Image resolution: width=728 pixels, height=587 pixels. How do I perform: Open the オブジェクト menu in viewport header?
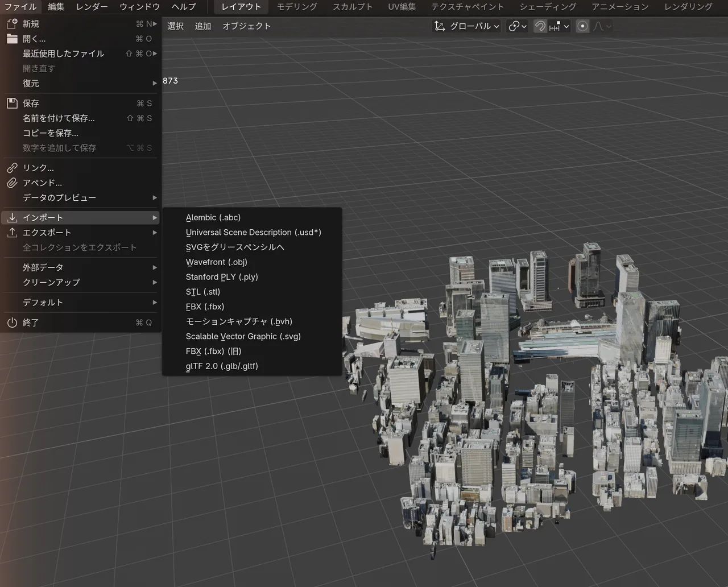coord(246,26)
